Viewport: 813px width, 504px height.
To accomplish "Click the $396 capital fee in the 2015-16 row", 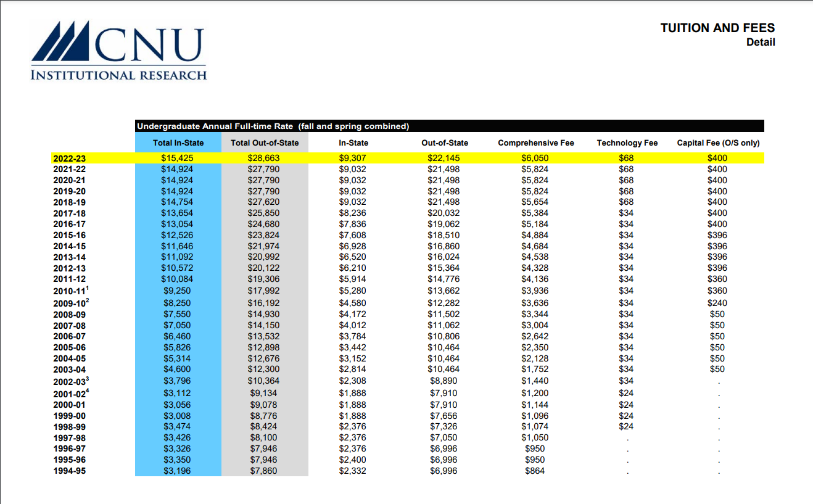I will 717,235.
